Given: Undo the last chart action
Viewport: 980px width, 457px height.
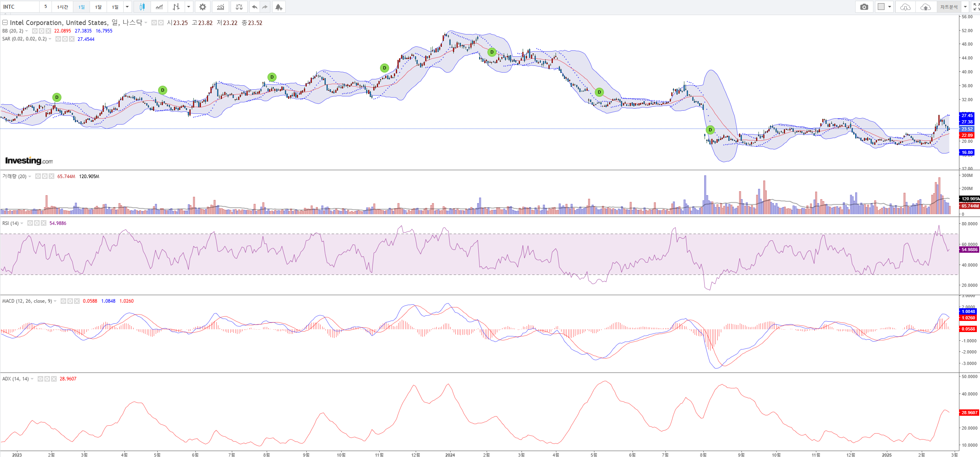Looking at the screenshot, I should coord(254,7).
